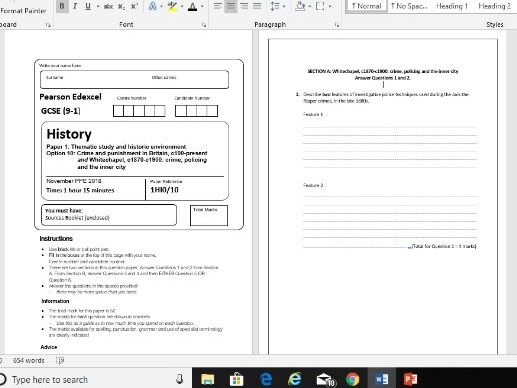Click the Superscript icon
Viewport: 517px width, 388px height.
pyautogui.click(x=134, y=6)
